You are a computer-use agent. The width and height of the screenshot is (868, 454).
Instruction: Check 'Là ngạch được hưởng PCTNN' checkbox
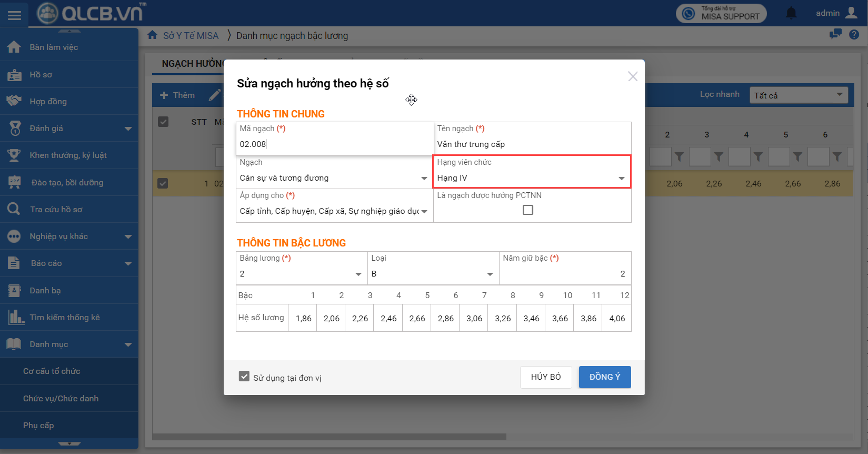[x=527, y=210]
